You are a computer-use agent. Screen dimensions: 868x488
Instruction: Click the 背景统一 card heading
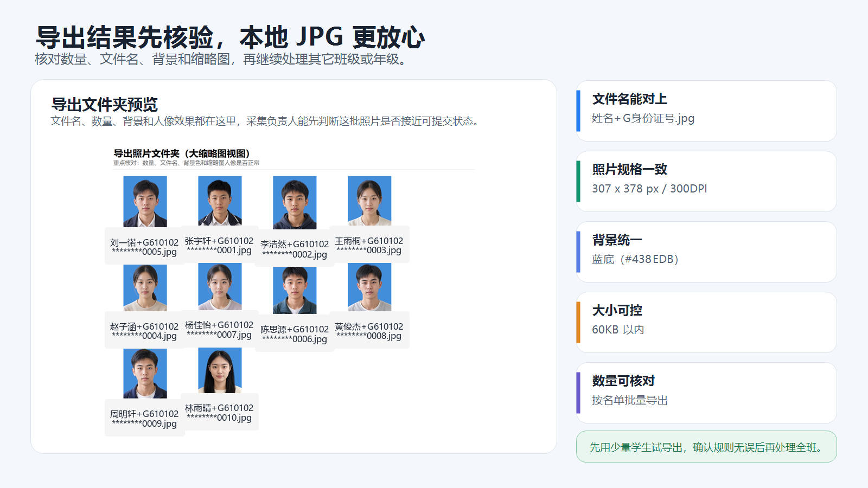[x=617, y=240]
